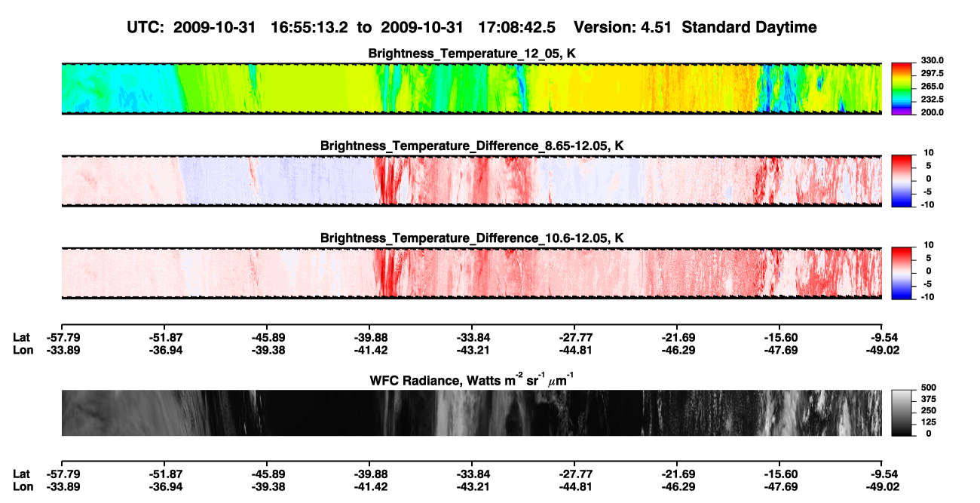Click the 'WFC Radiance' panel title
Screen dimensions: 980x503
(471, 379)
